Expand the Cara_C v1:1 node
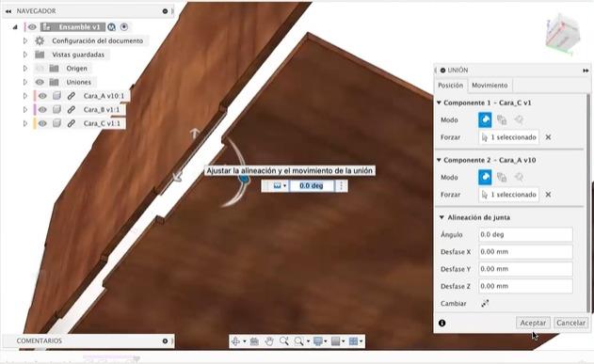The height and width of the screenshot is (364, 594). click(25, 123)
